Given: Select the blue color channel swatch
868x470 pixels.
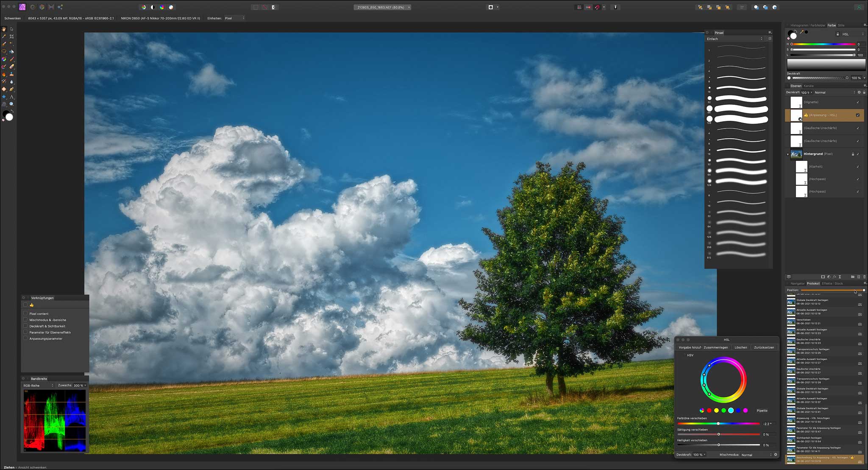Looking at the screenshot, I should pos(738,411).
